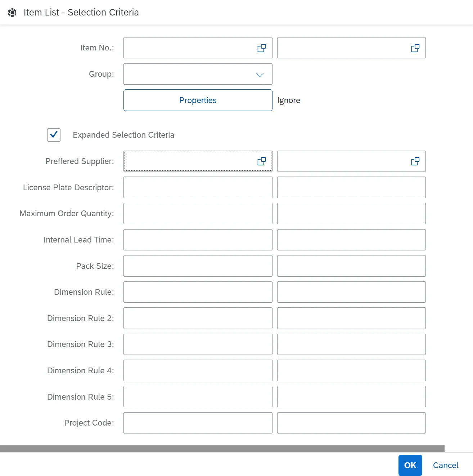This screenshot has width=473, height=476.
Task: Focus the first Dimension Rule field
Action: [x=198, y=292]
